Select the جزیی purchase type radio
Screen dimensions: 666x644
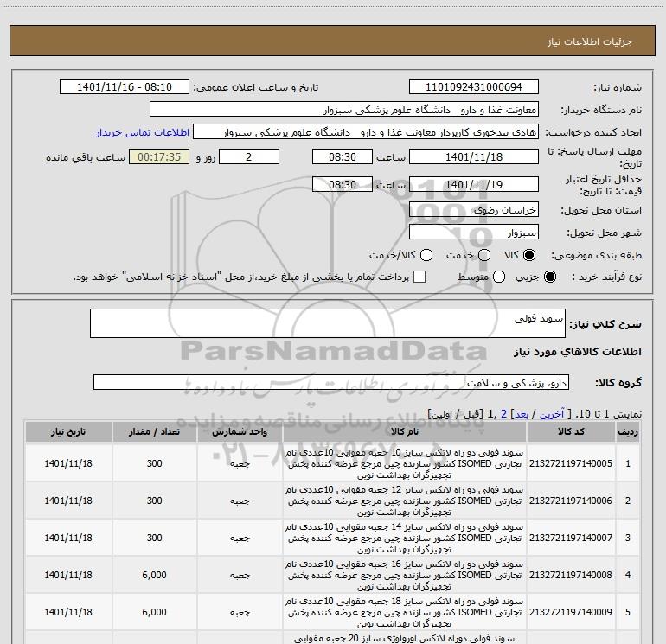549,277
